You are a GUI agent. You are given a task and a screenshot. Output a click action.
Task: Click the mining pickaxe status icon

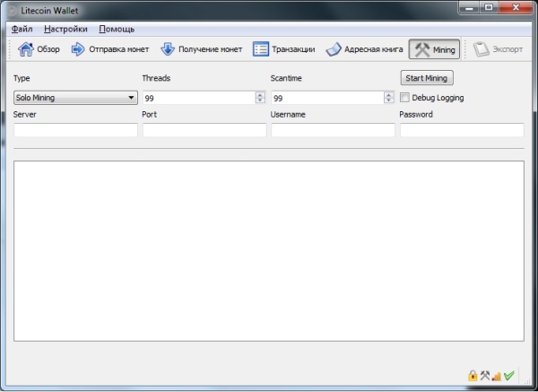[485, 376]
